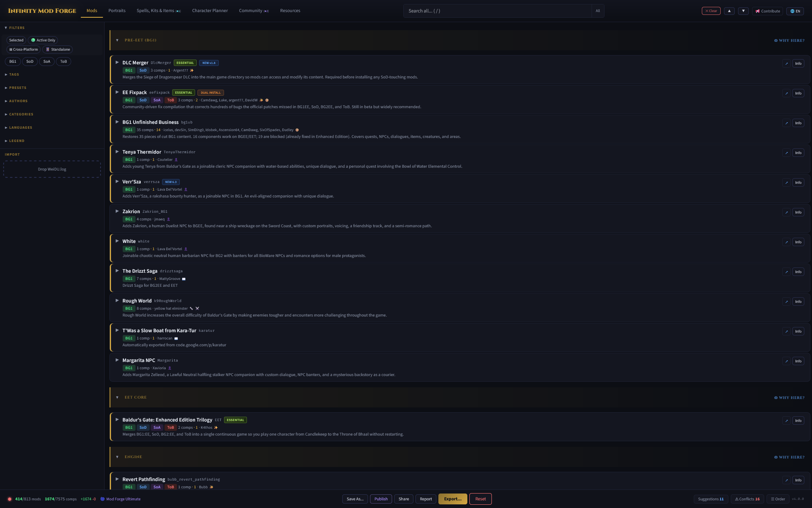
Task: Open the Portraits tab
Action: click(x=117, y=11)
